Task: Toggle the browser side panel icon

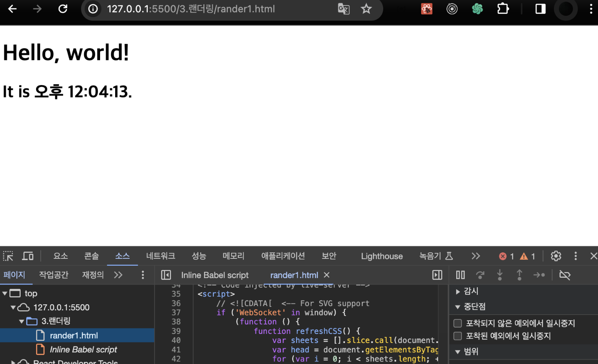Action: (x=540, y=9)
